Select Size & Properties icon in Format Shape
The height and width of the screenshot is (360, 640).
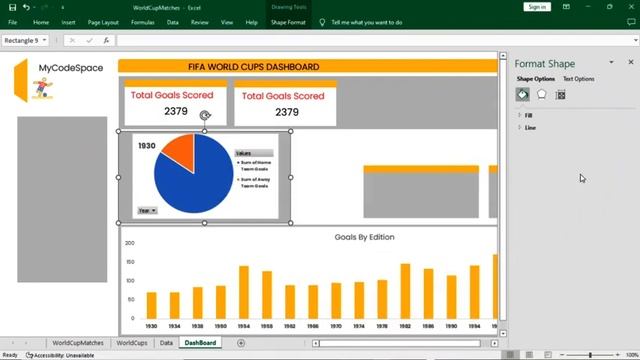point(560,95)
